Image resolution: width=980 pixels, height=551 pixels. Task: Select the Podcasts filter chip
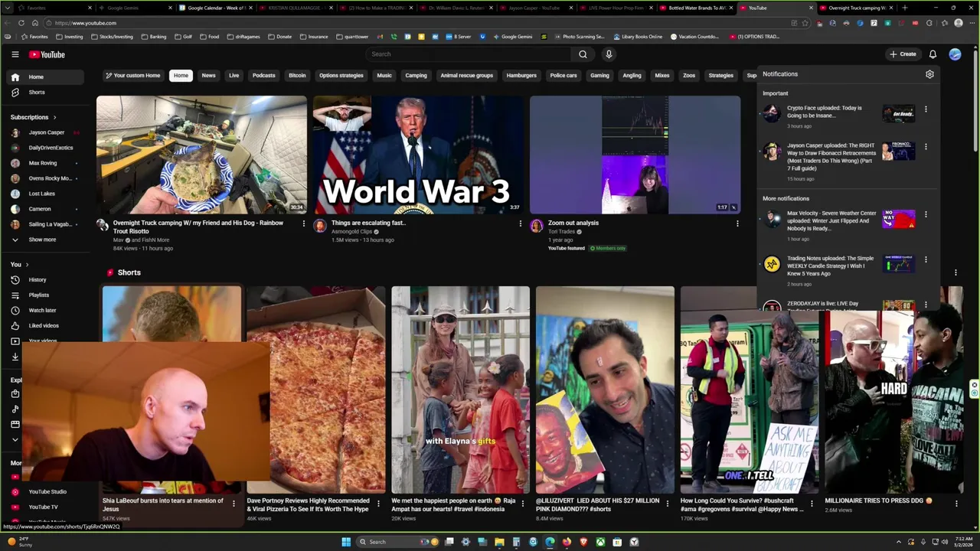(264, 76)
